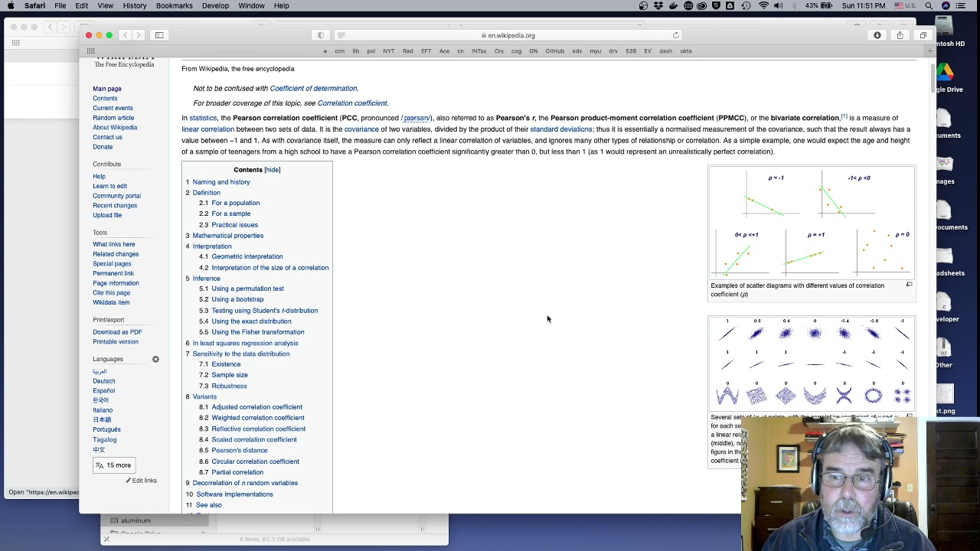Open the View menu

[x=106, y=6]
